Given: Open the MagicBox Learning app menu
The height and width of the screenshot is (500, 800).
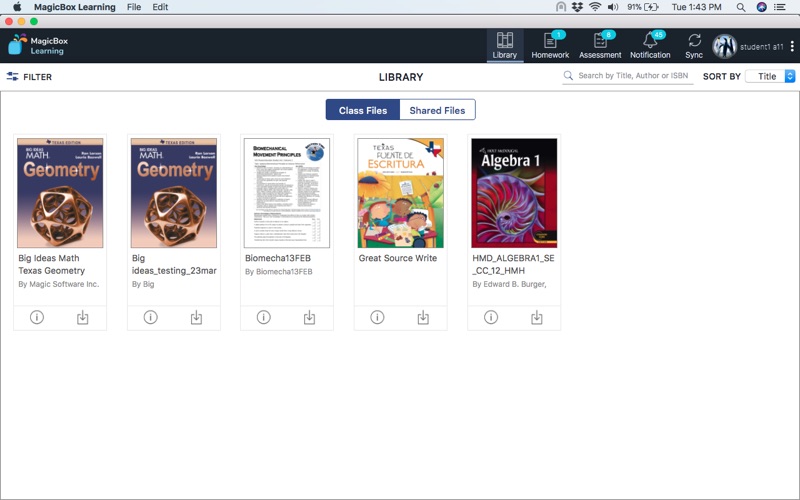Looking at the screenshot, I should tap(74, 7).
